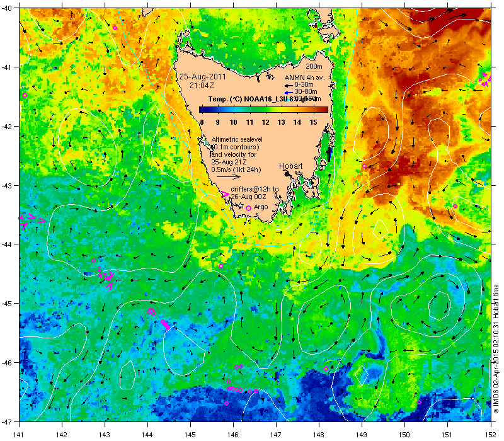Click the 'Altimetric sealevel' text
This screenshot has height=441, width=504.
tap(237, 139)
